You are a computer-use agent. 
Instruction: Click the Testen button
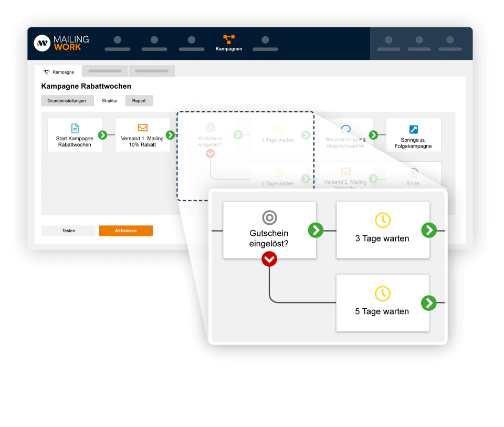pos(68,231)
